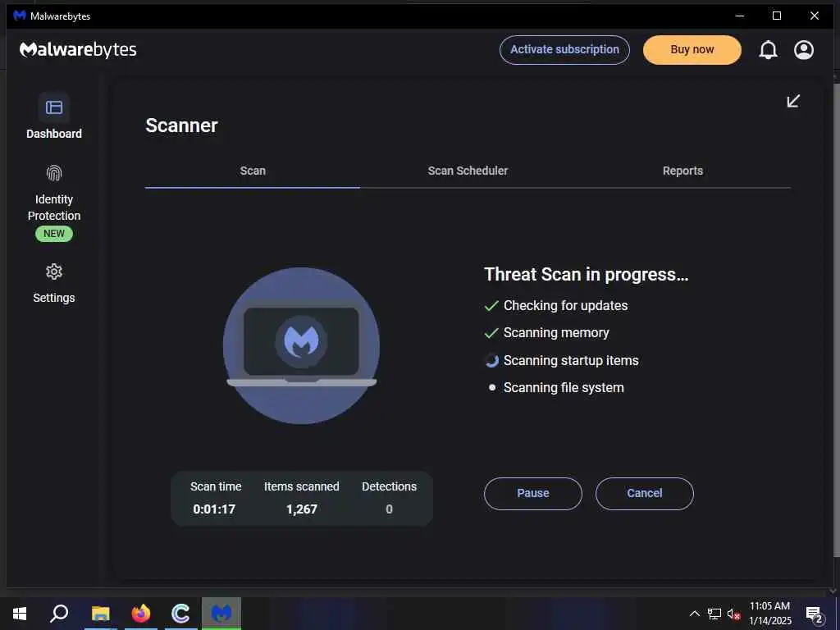Click the 'Checking for updates' step
840x630 pixels.
[556, 305]
